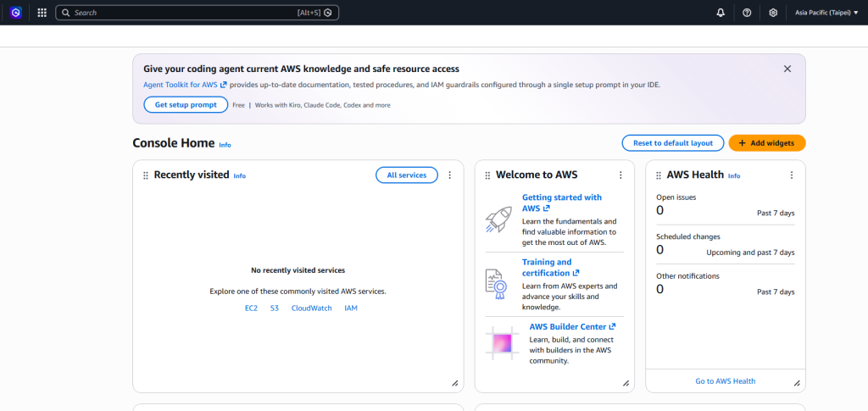Image resolution: width=868 pixels, height=411 pixels.
Task: Open the CloudWatch service link
Action: coord(312,308)
